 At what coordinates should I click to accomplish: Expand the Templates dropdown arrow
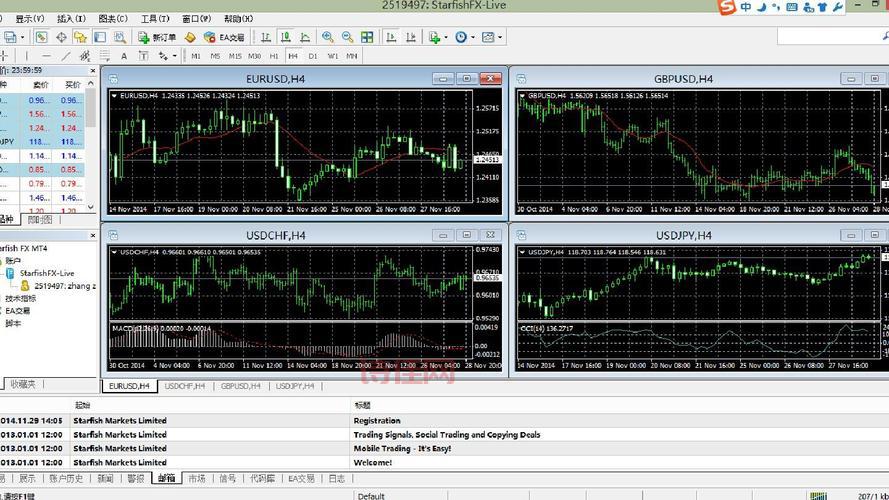(x=499, y=37)
